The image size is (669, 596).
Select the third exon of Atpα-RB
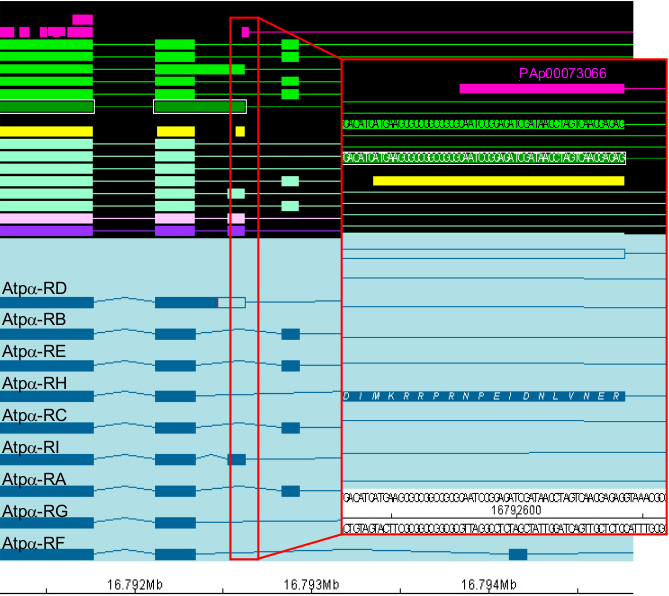[x=291, y=334]
